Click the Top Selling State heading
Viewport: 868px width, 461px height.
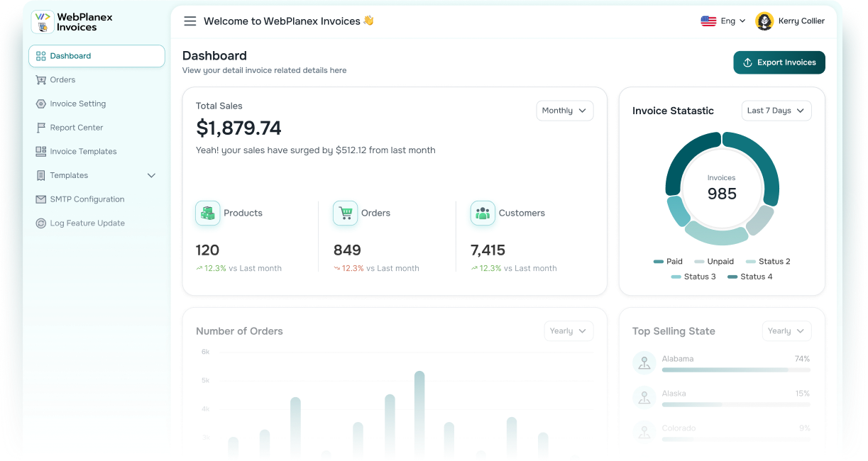pos(674,331)
